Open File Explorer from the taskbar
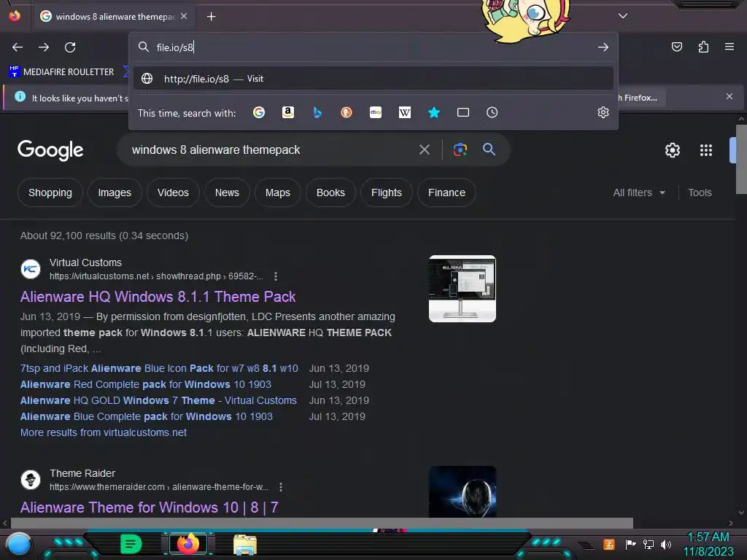This screenshot has width=747, height=560. pyautogui.click(x=245, y=545)
